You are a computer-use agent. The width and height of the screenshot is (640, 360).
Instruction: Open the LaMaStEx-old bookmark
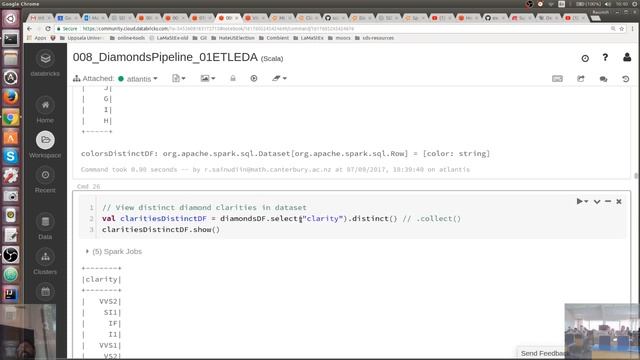(169, 38)
